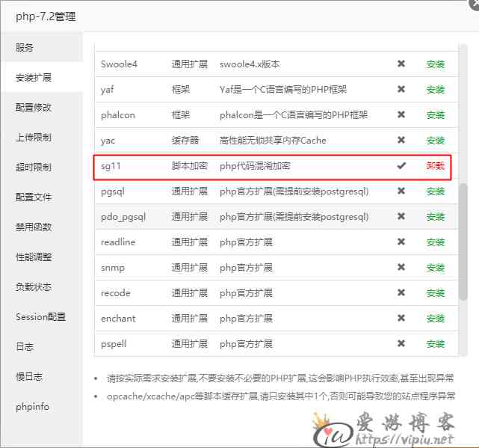
Task: Install the pspell extension
Action: (x=436, y=344)
